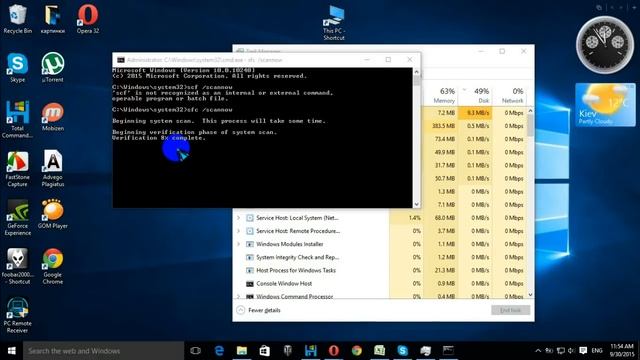Sort Task Manager by Disk column
The image size is (640, 360).
(x=476, y=96)
